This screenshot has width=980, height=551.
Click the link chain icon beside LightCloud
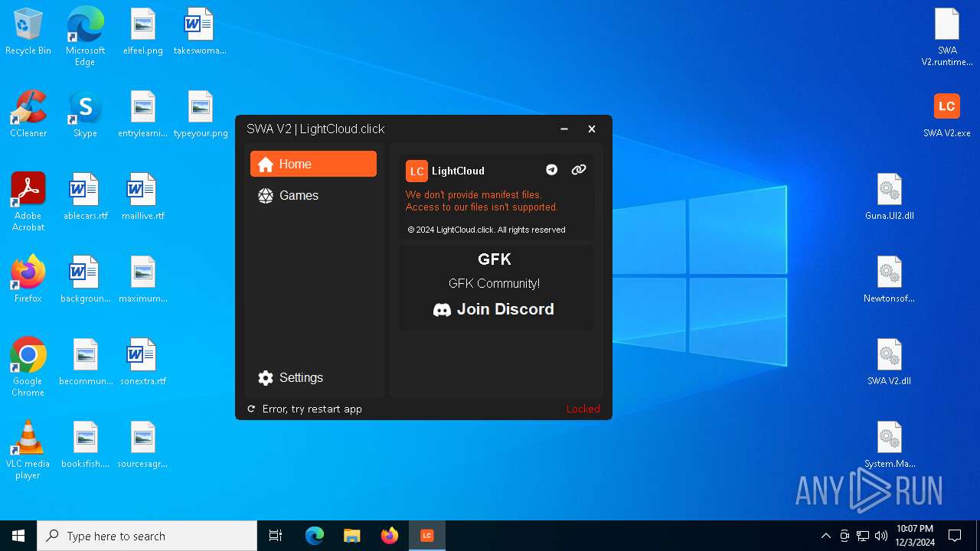(579, 170)
